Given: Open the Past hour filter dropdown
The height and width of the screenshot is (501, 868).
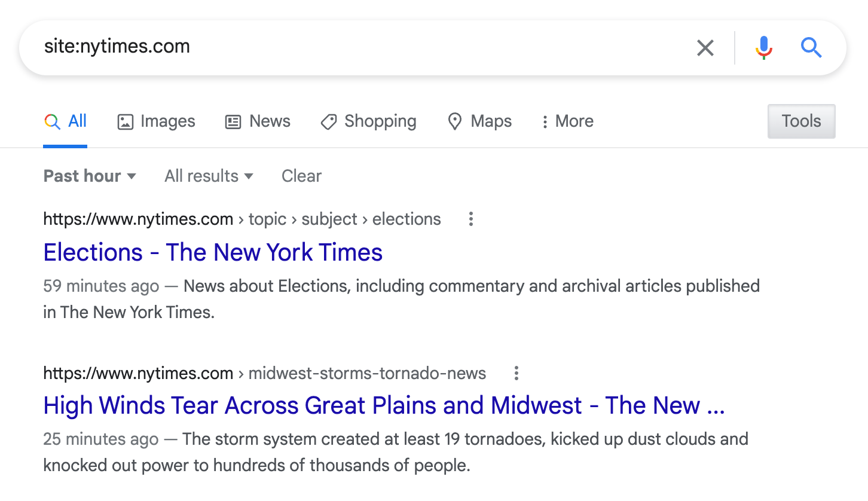Looking at the screenshot, I should tap(90, 176).
